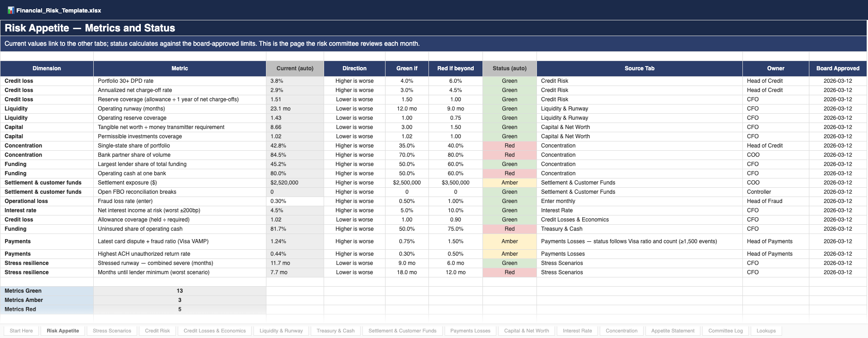Click the spreadsheet file icon beside Financial_Risk_Template.xlsx
868x338 pixels.
pos(11,10)
